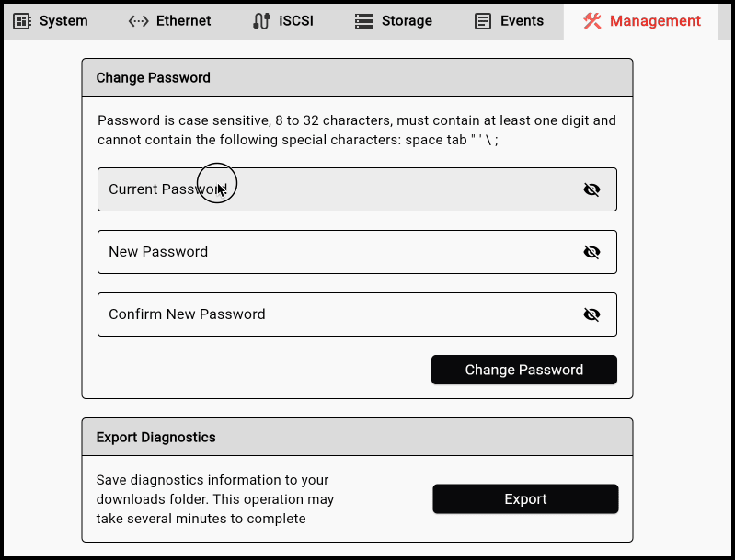Select the Storage tab label
The height and width of the screenshot is (560, 735).
(407, 20)
